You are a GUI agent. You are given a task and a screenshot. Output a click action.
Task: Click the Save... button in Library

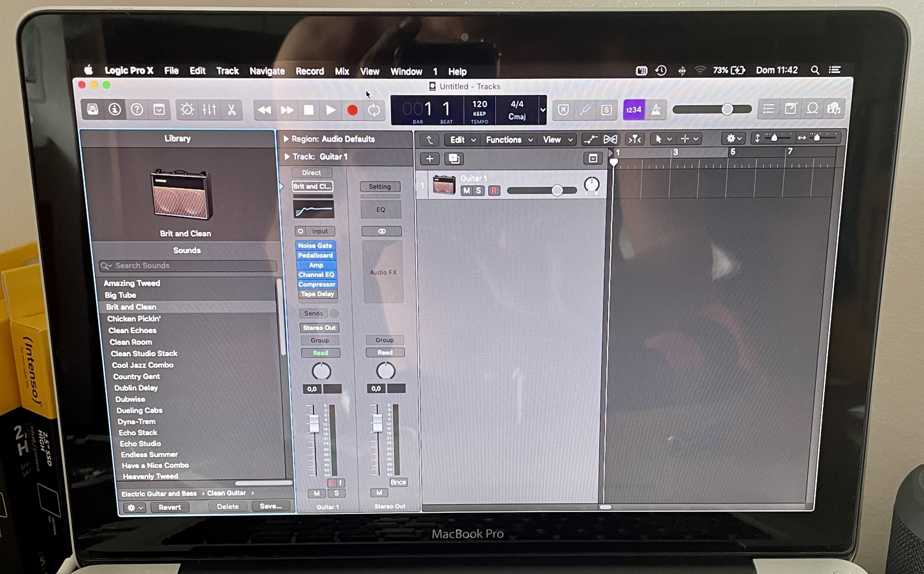(271, 506)
